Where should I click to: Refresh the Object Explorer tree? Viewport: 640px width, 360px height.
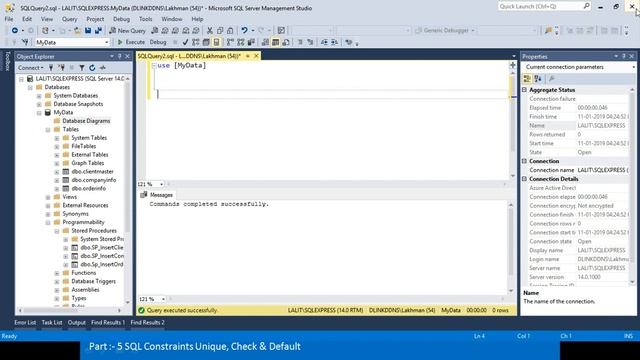pos(92,68)
